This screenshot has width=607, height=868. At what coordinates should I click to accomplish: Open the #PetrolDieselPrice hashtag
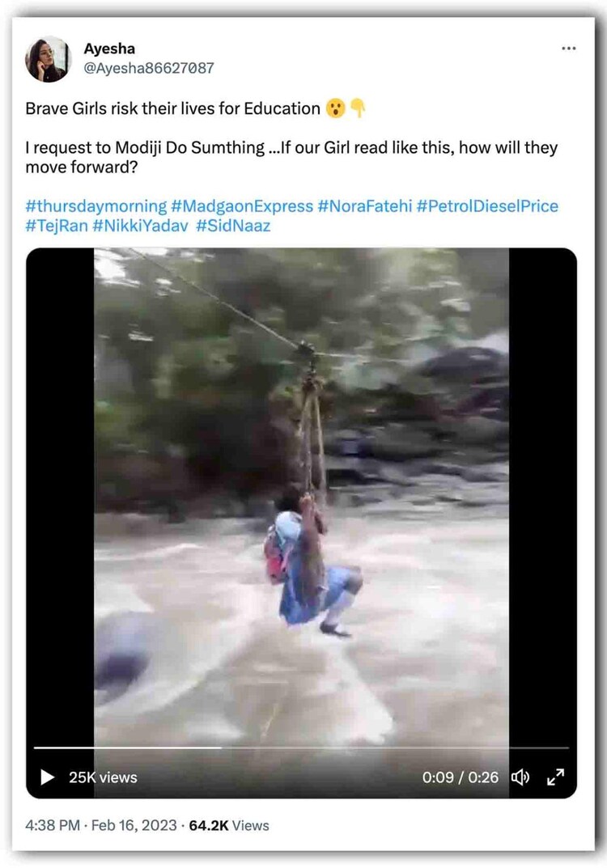[487, 206]
